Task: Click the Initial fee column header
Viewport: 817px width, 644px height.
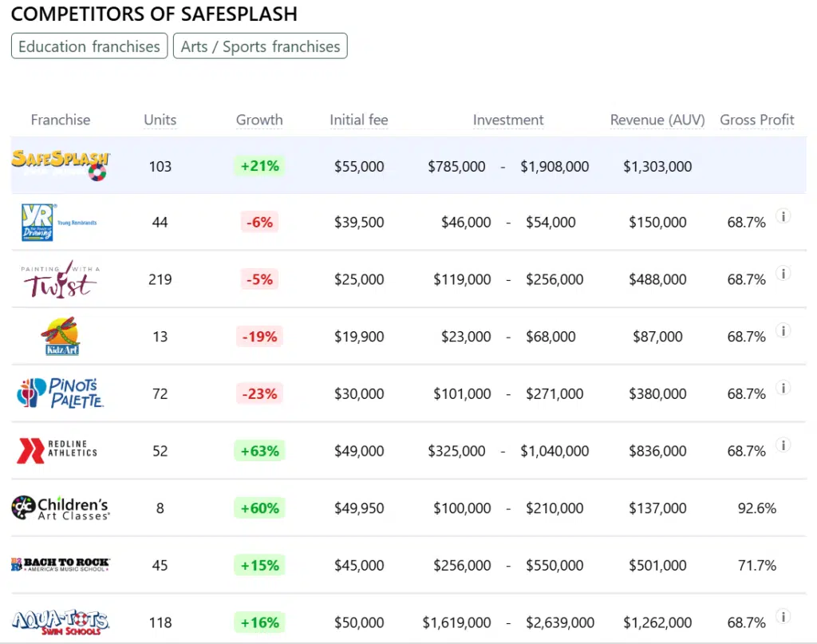Action: pos(359,120)
